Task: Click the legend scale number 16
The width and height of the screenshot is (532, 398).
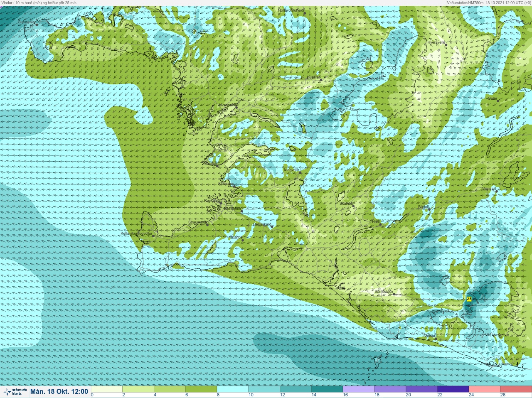Action: coord(345,395)
